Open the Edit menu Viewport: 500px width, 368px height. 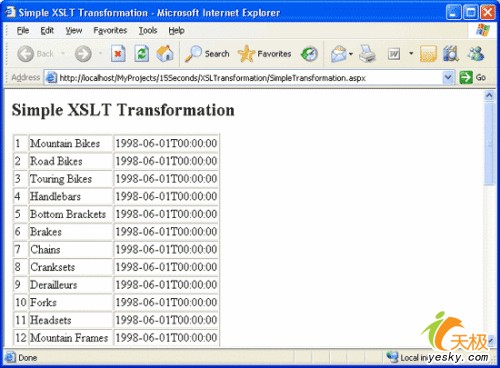click(47, 31)
